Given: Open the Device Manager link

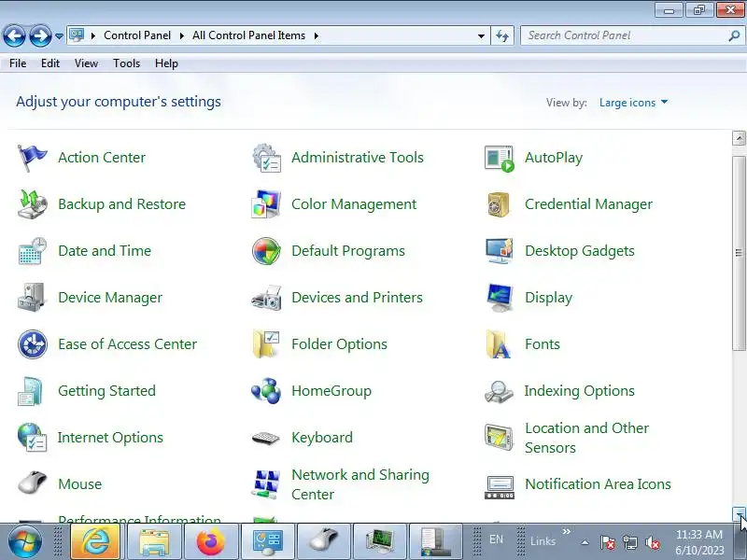Looking at the screenshot, I should 110,298.
